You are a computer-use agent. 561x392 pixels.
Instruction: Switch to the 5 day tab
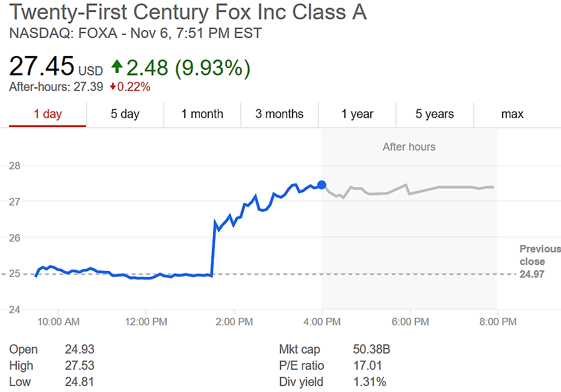(x=125, y=114)
